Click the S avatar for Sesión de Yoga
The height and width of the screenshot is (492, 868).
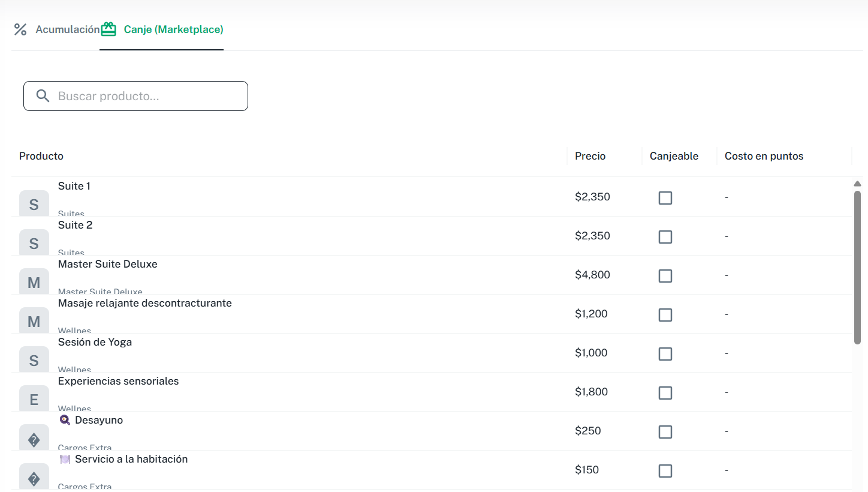point(34,359)
